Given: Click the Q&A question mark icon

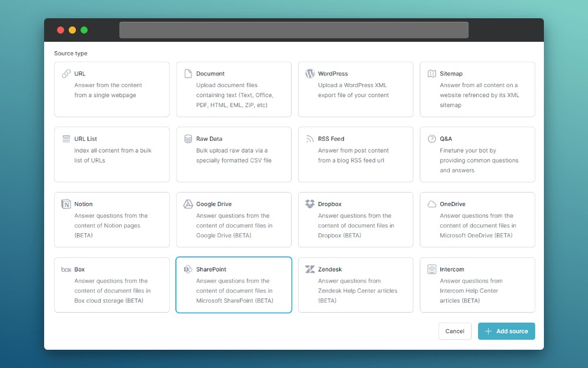Looking at the screenshot, I should [x=432, y=139].
